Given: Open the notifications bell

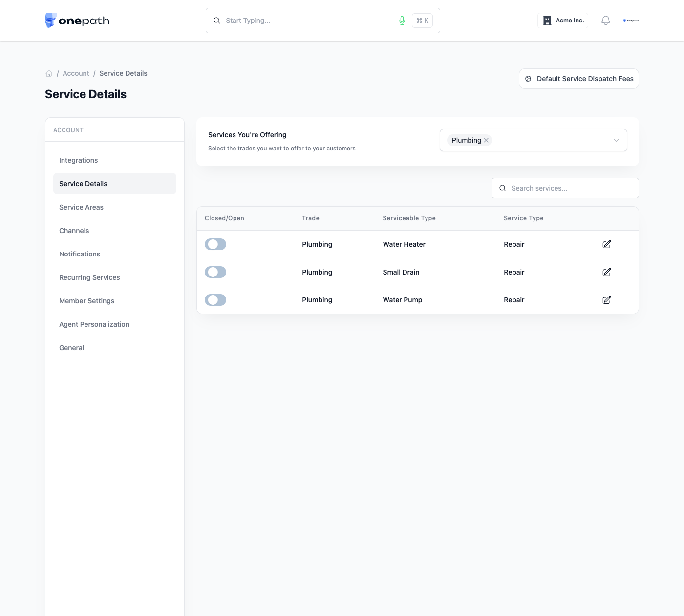Looking at the screenshot, I should (x=606, y=21).
